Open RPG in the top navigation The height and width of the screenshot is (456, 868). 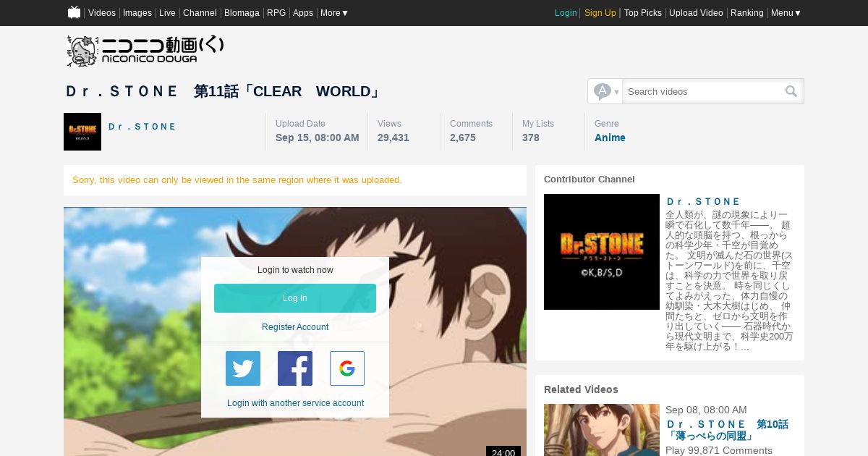pos(276,13)
